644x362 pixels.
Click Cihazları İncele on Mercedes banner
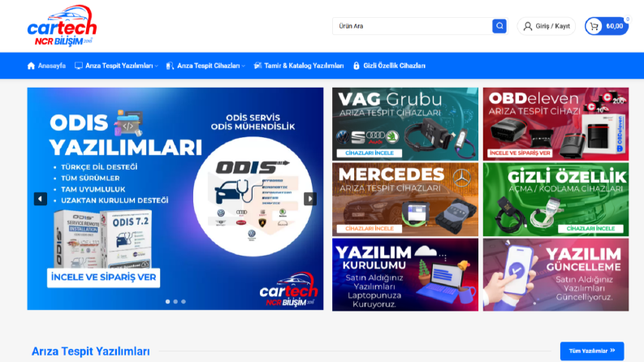[370, 228]
